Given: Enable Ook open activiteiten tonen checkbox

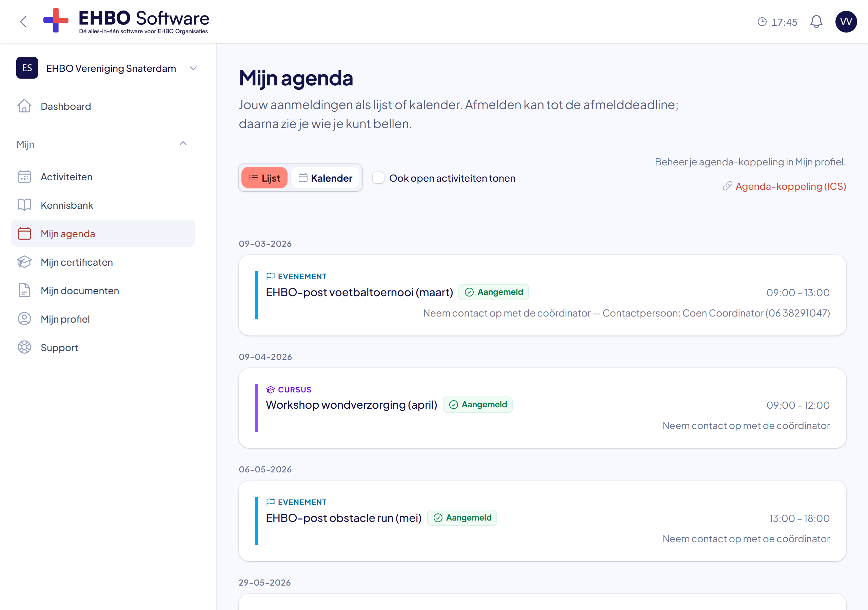Looking at the screenshot, I should 378,178.
